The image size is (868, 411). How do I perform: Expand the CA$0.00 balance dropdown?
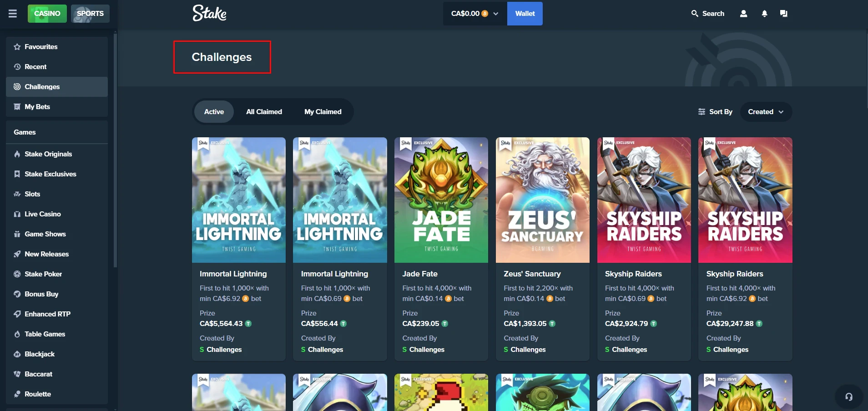(475, 14)
